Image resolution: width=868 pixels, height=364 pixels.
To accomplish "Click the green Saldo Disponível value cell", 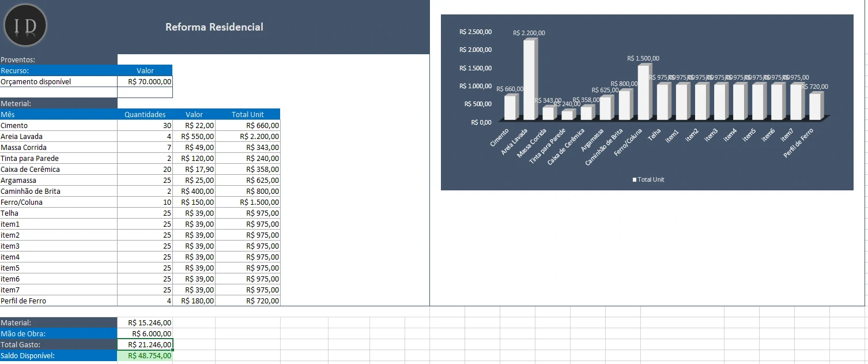I will tap(145, 355).
